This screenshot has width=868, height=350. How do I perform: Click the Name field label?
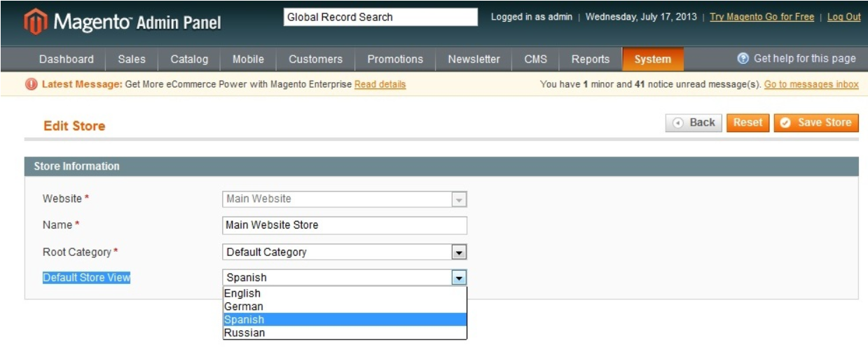tap(60, 225)
